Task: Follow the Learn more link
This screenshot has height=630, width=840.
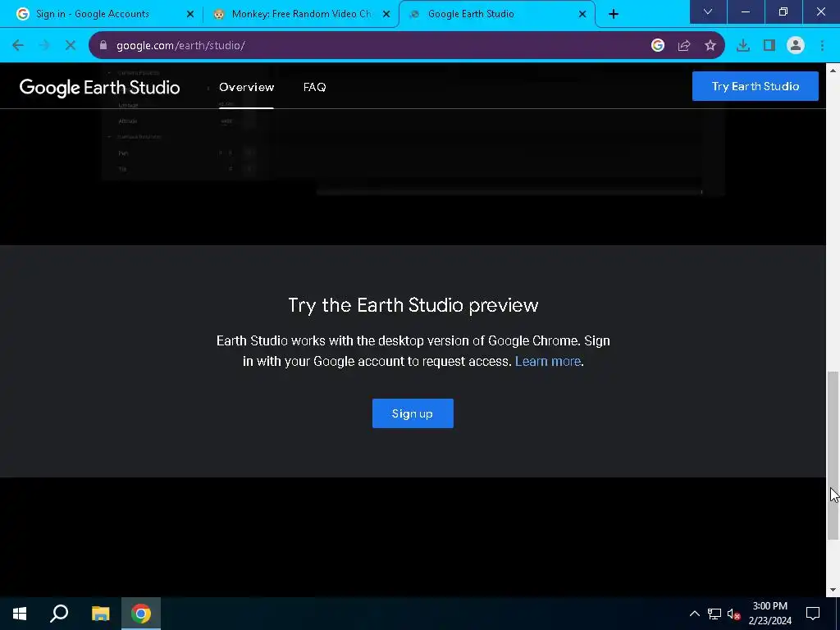Action: coord(547,362)
